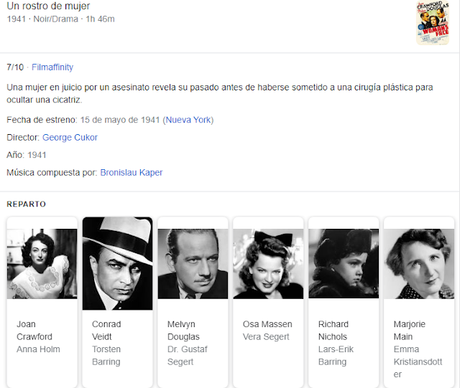Image resolution: width=460 pixels, height=388 pixels.
Task: Click the Richard Nichols name text
Action: point(333,330)
